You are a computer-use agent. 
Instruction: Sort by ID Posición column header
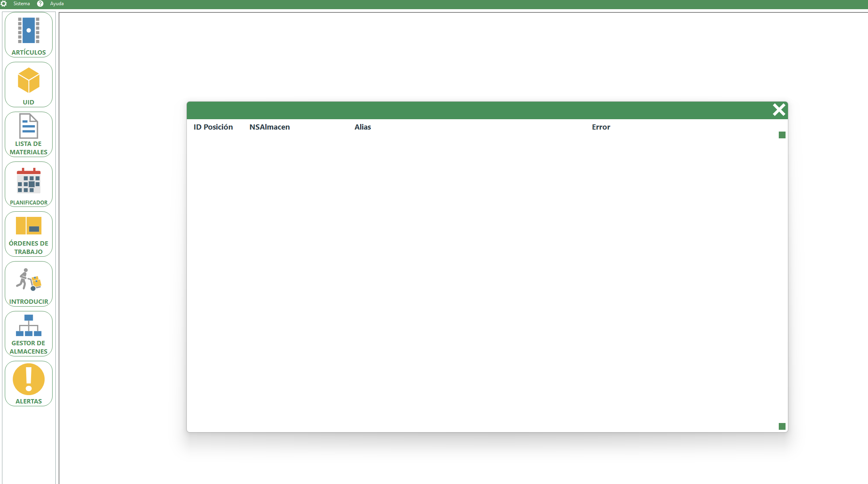click(x=213, y=127)
